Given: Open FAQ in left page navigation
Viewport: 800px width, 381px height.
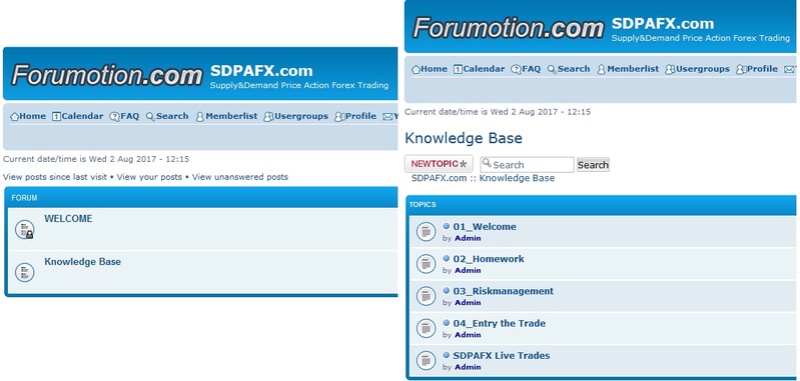Looking at the screenshot, I should point(124,116).
